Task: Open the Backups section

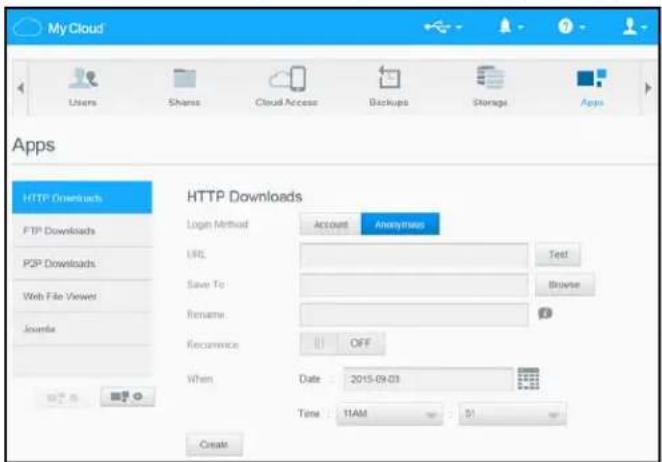Action: pyautogui.click(x=388, y=87)
